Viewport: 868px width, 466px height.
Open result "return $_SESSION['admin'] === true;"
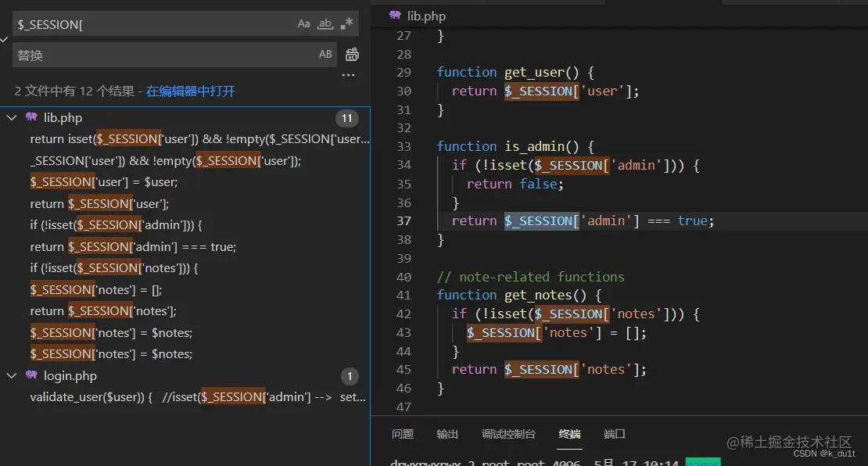[x=133, y=247]
